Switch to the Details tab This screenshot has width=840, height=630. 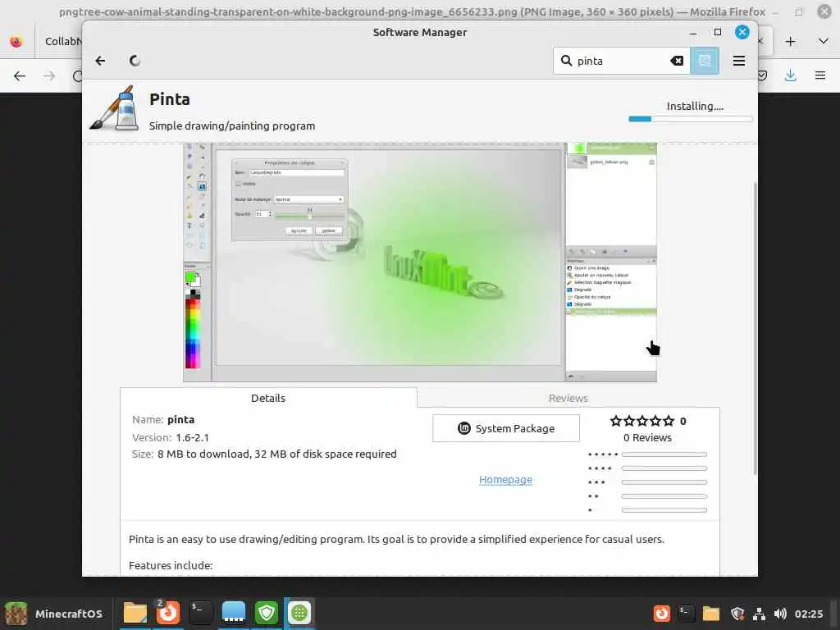pyautogui.click(x=268, y=398)
